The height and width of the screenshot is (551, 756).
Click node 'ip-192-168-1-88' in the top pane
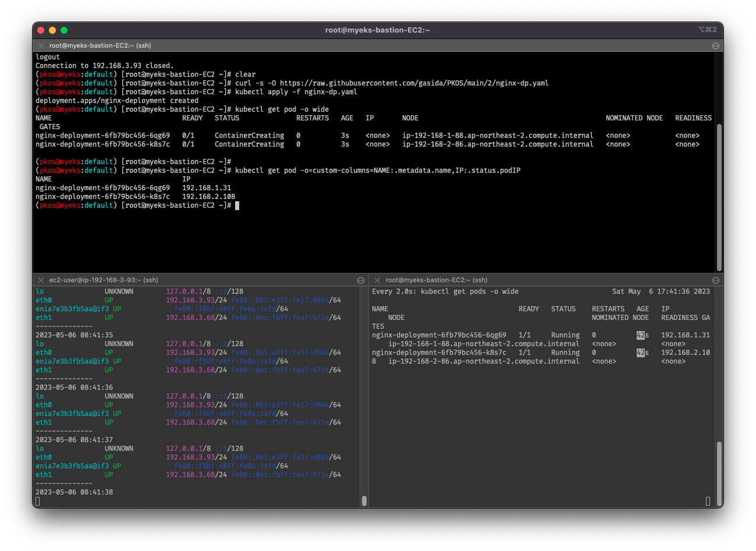click(498, 136)
